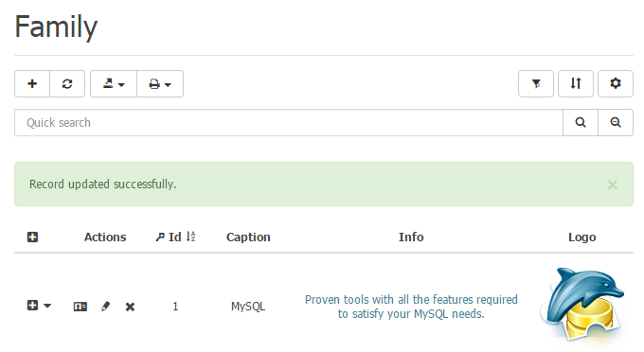Image resolution: width=644 pixels, height=352 pixels.
Task: View the MySQL record card
Action: [x=80, y=307]
